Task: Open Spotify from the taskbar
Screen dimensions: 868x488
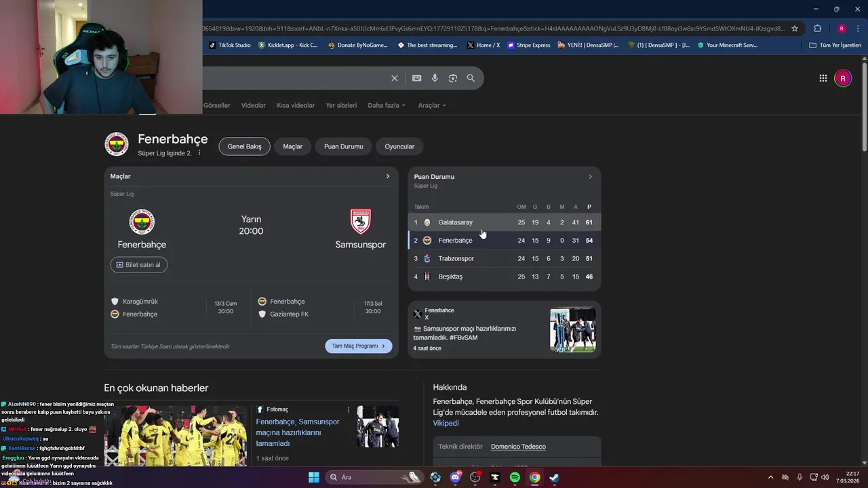Action: (x=515, y=477)
